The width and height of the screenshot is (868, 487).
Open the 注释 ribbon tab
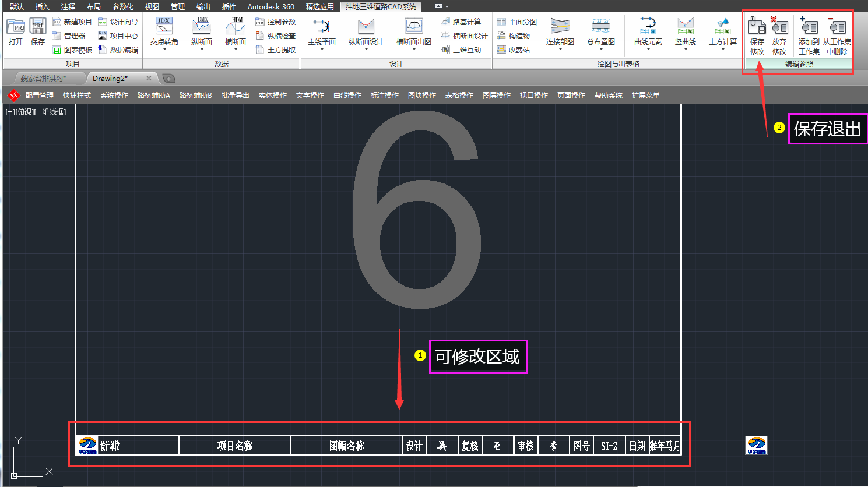click(x=68, y=6)
